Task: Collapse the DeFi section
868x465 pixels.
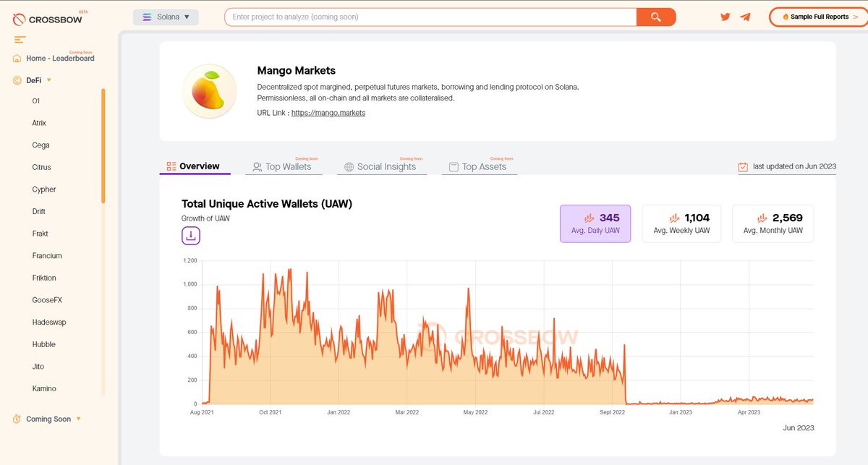Action: click(x=49, y=80)
